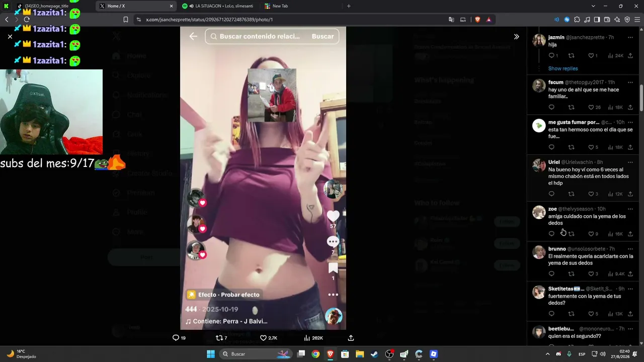This screenshot has width=644, height=362.
Task: Open zoe's username link in replies
Action: pos(552,209)
